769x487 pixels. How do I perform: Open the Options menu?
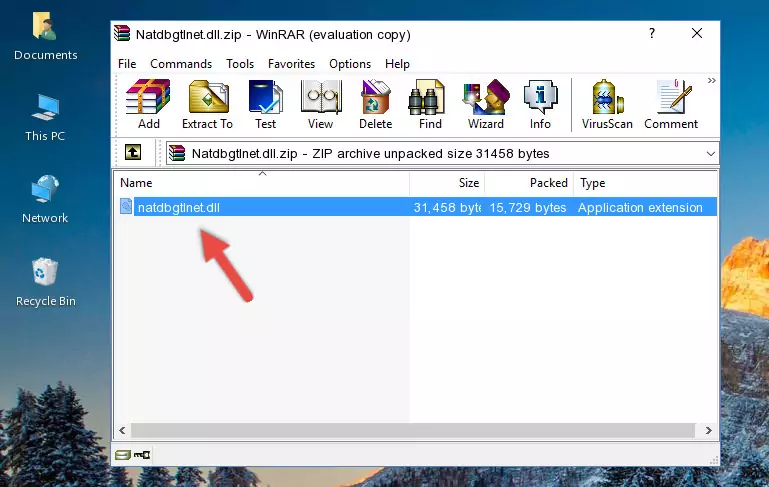[350, 64]
